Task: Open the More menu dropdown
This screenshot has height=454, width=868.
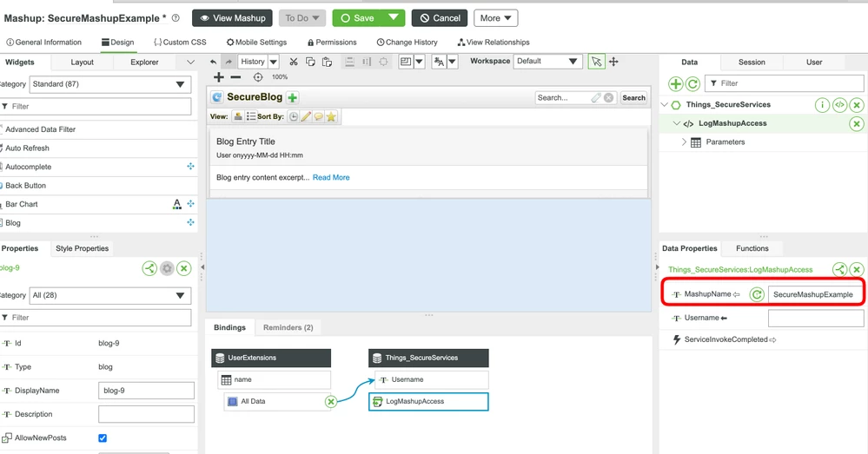Action: [x=495, y=18]
